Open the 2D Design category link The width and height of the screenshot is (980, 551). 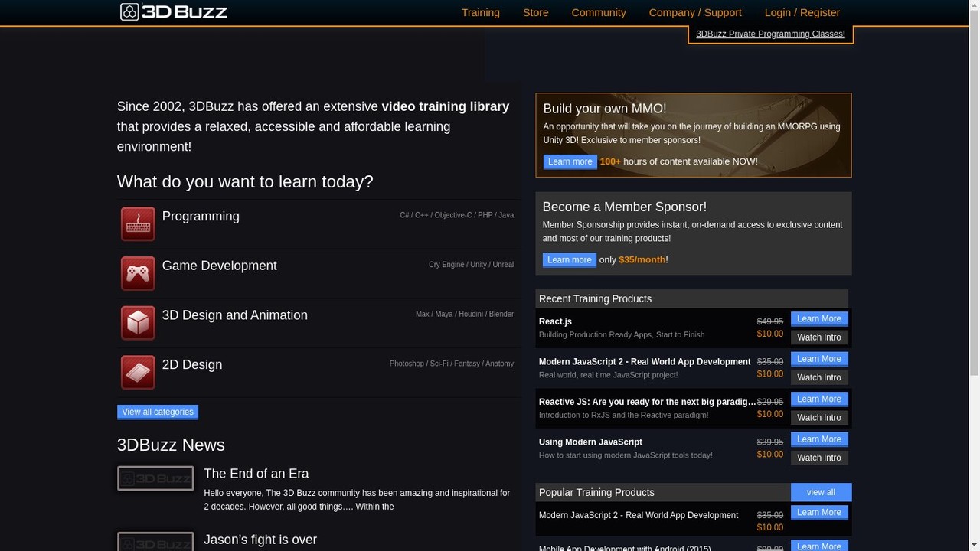coord(192,365)
